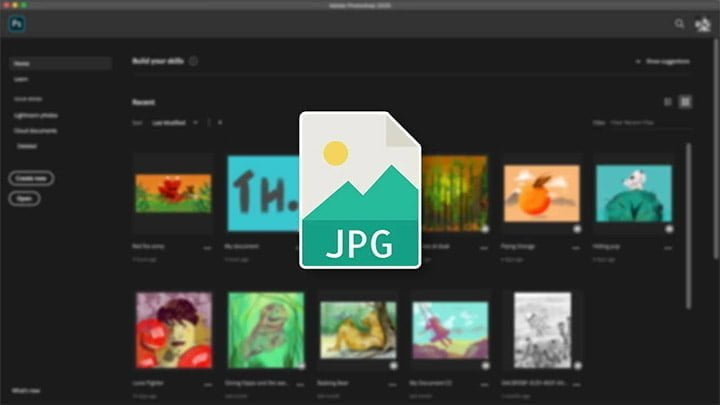Open the What's new link
This screenshot has height=405, width=720.
click(26, 391)
